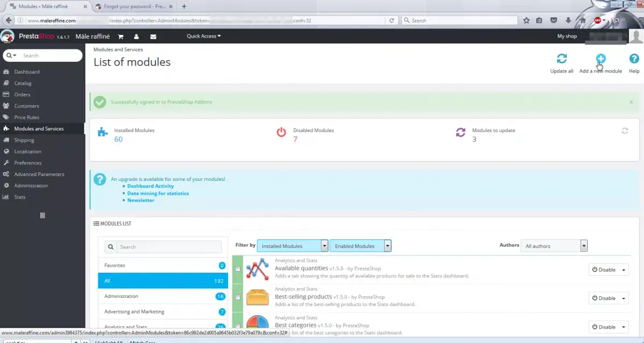Click the Available quantities module icon
Screen dimensions: 644x343
click(x=257, y=268)
